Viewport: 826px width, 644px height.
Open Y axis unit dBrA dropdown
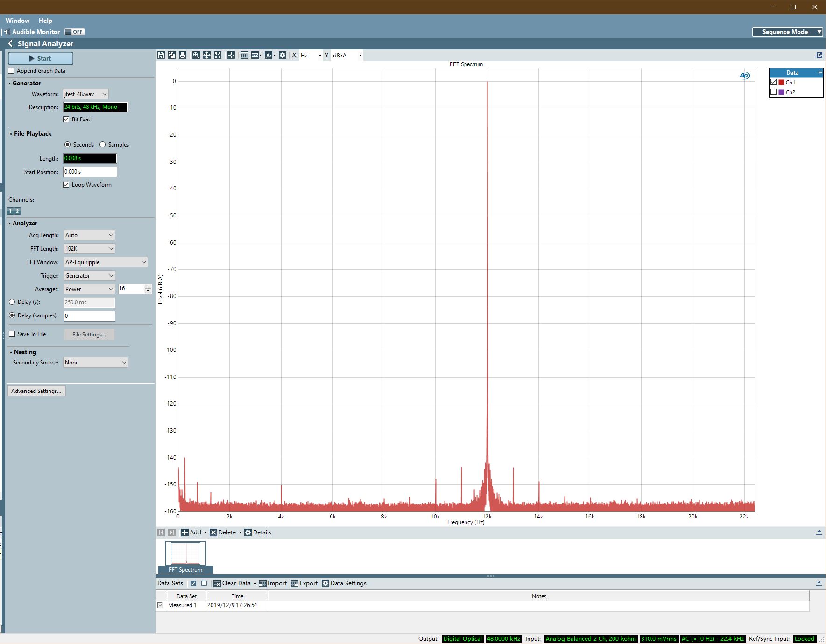(347, 55)
